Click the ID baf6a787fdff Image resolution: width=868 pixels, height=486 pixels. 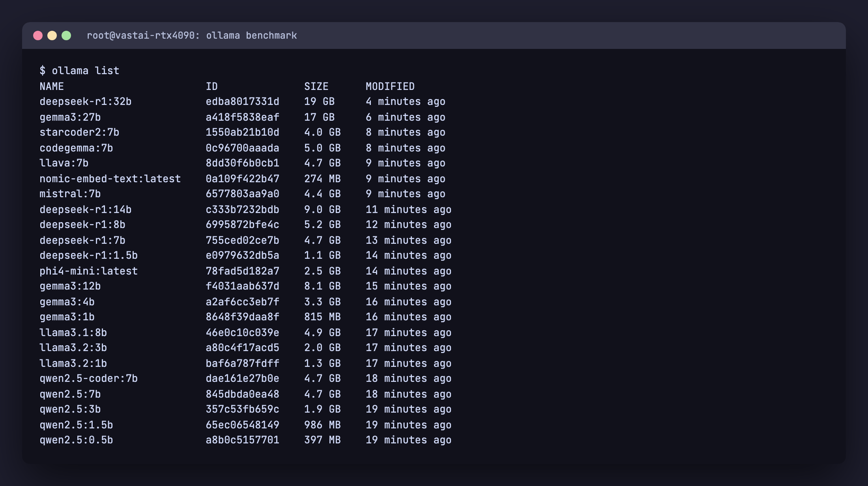coord(243,363)
